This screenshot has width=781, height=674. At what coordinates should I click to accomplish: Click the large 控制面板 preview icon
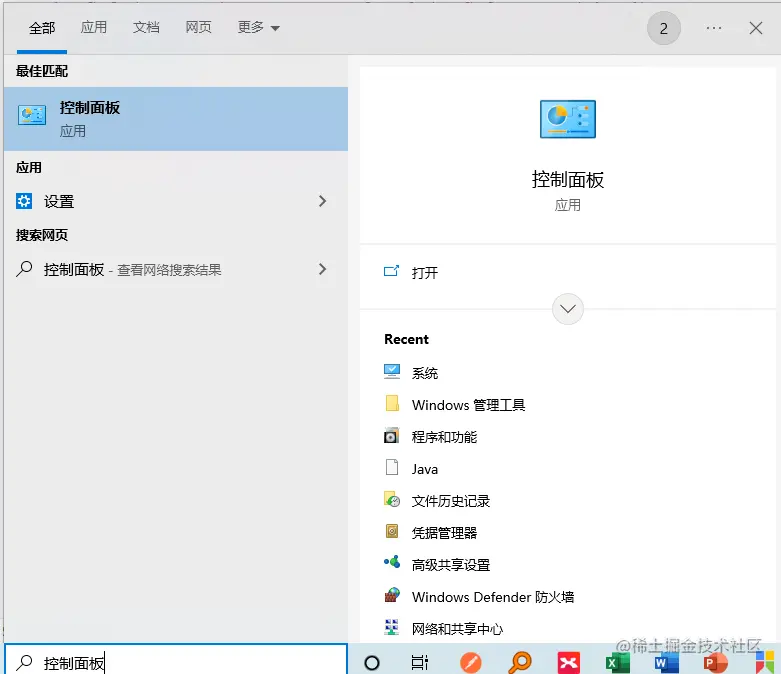(x=568, y=119)
